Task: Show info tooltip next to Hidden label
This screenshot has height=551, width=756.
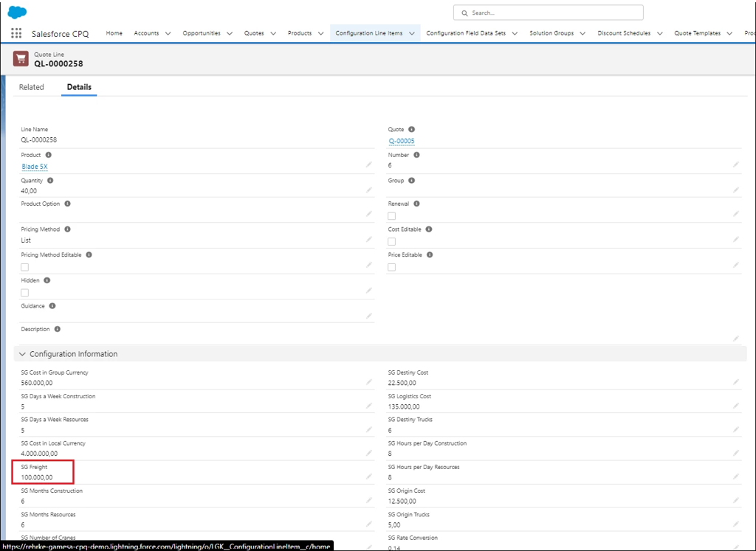Action: click(47, 280)
